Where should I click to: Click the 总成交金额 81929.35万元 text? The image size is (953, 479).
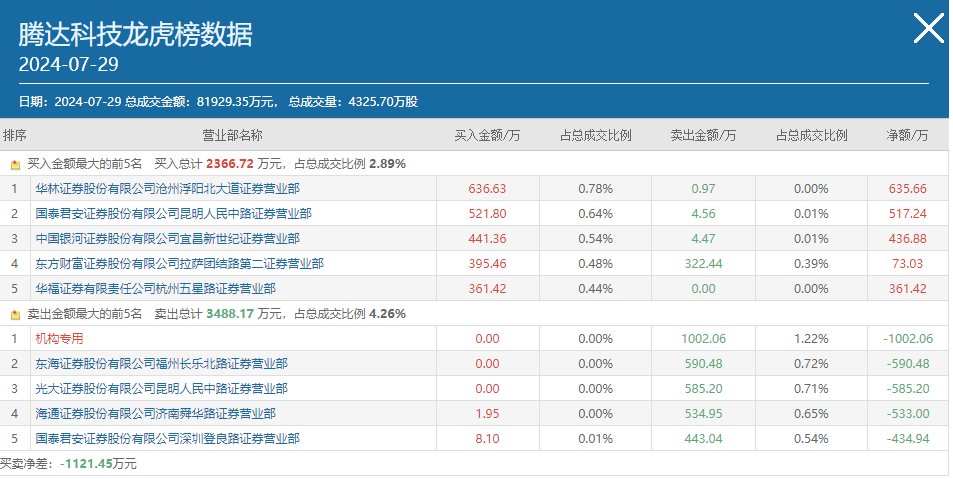[x=201, y=102]
